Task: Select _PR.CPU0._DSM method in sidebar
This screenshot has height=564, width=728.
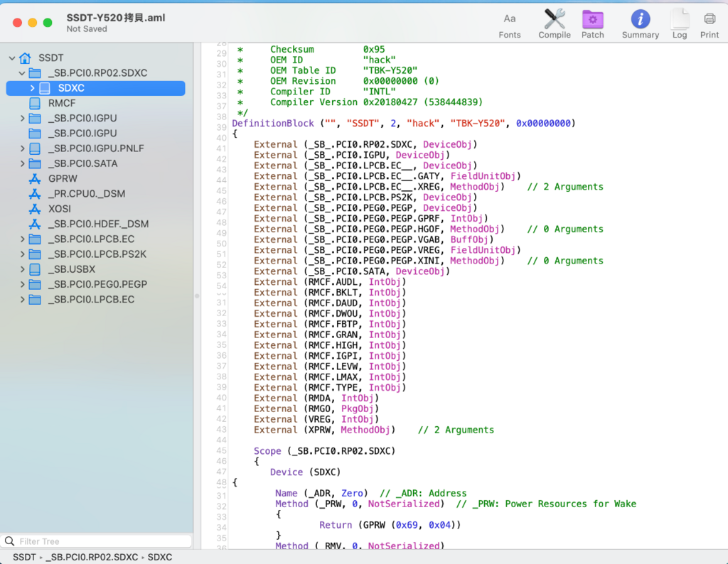Action: click(86, 194)
